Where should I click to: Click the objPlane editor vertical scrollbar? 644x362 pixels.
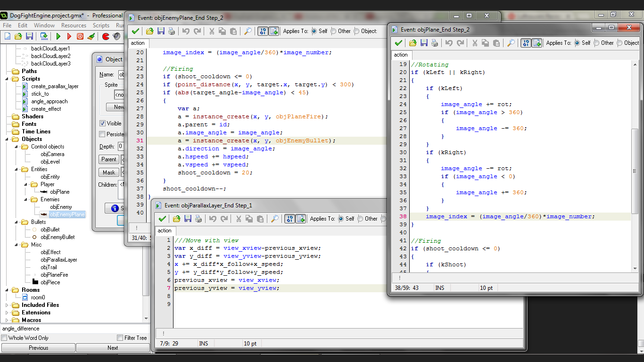click(635, 170)
